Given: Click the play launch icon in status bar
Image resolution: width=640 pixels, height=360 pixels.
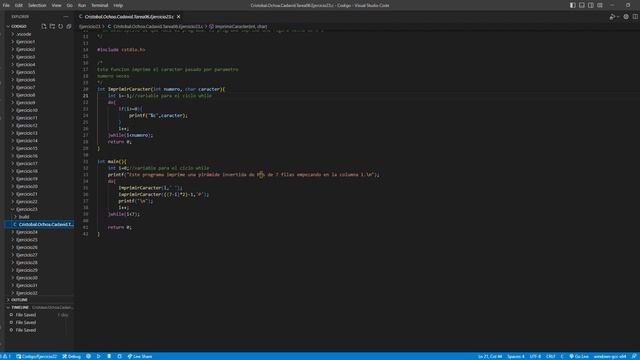Looking at the screenshot, I should 98,356.
